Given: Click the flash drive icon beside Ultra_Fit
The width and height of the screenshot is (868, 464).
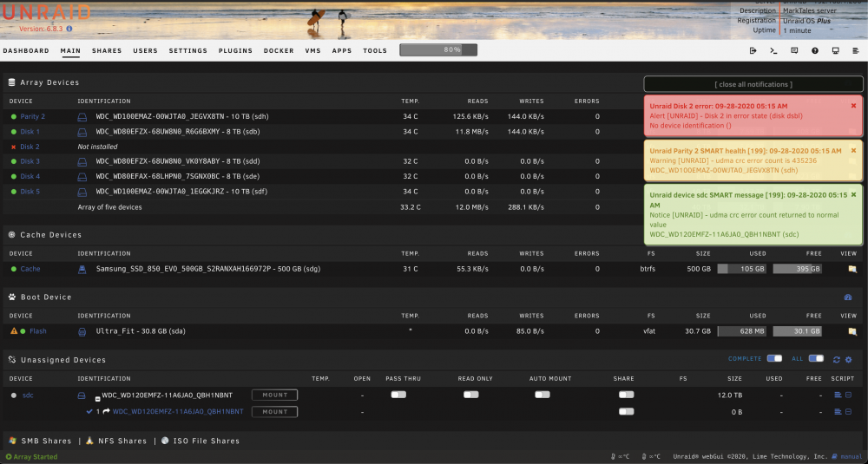Looking at the screenshot, I should pos(82,331).
